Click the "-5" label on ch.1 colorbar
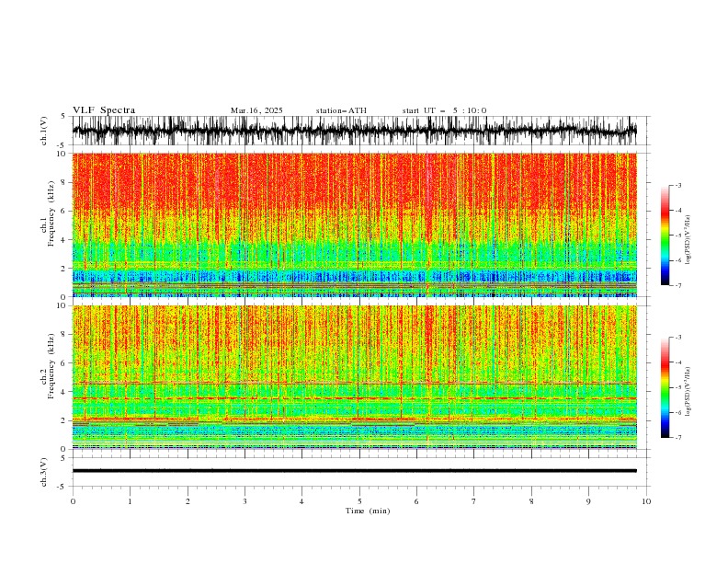 (x=678, y=236)
